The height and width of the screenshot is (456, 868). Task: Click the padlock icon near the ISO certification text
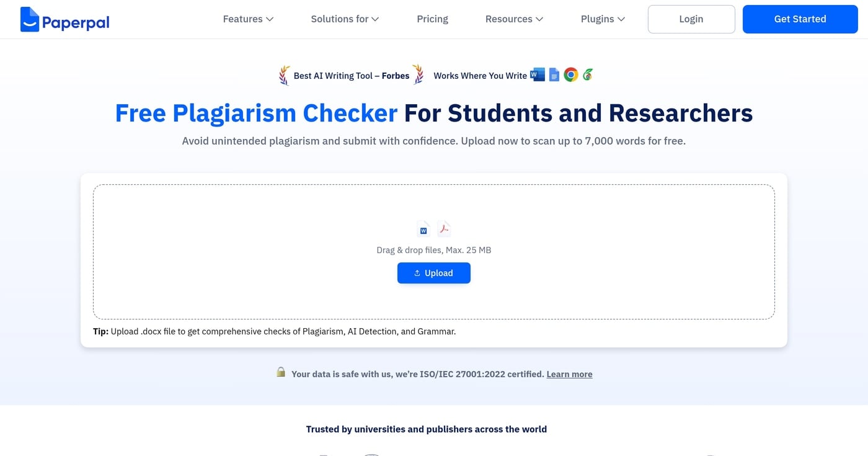point(281,372)
